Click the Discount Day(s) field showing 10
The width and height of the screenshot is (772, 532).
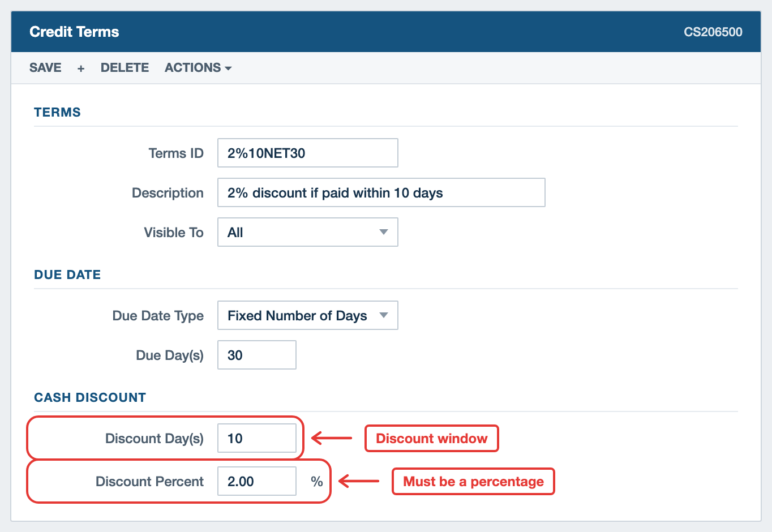257,438
